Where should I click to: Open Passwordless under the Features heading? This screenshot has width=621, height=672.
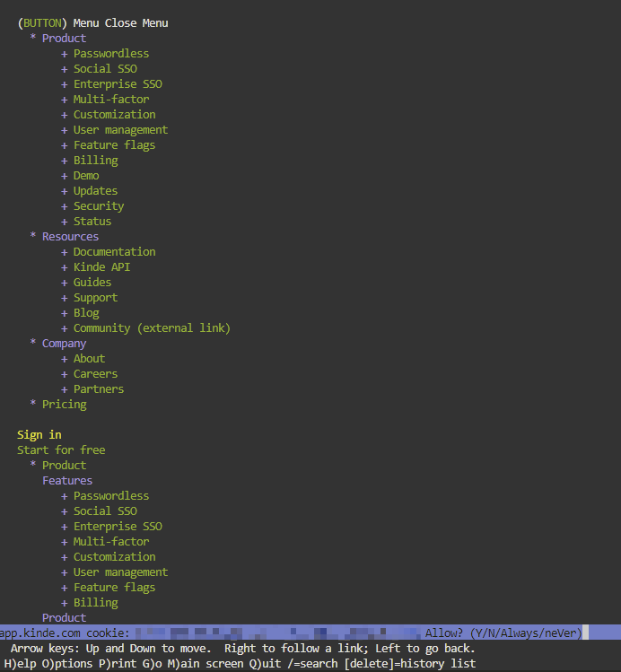click(x=111, y=496)
